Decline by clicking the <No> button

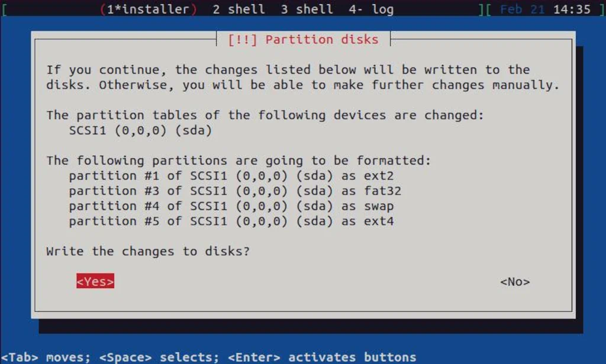click(514, 282)
